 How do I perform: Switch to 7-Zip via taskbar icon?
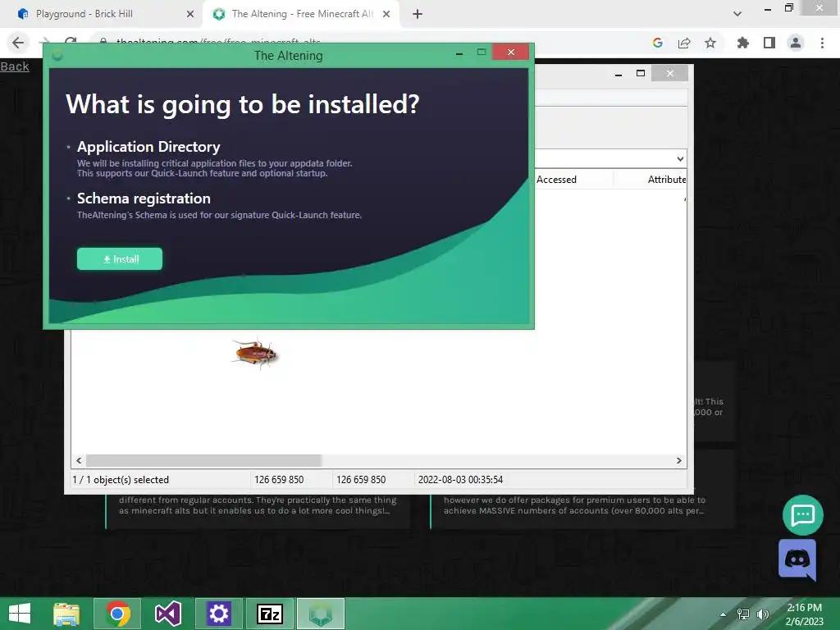pos(269,614)
